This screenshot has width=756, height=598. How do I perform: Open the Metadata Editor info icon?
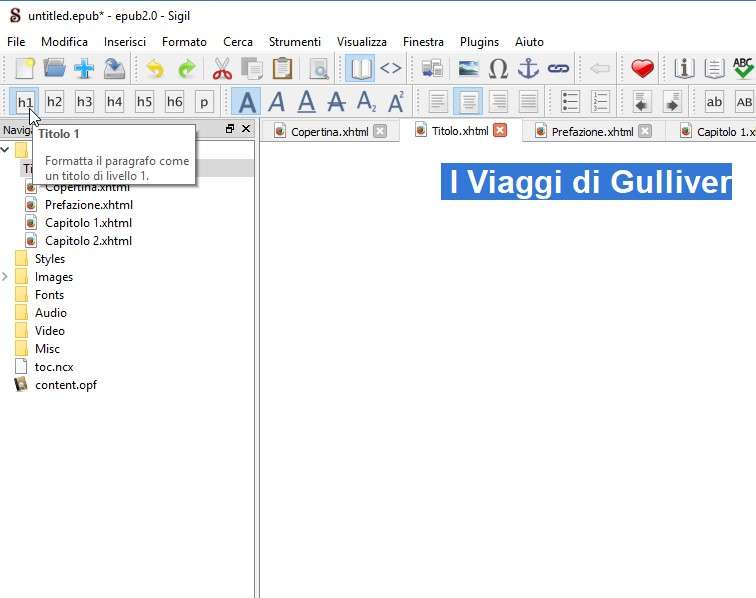tap(684, 68)
